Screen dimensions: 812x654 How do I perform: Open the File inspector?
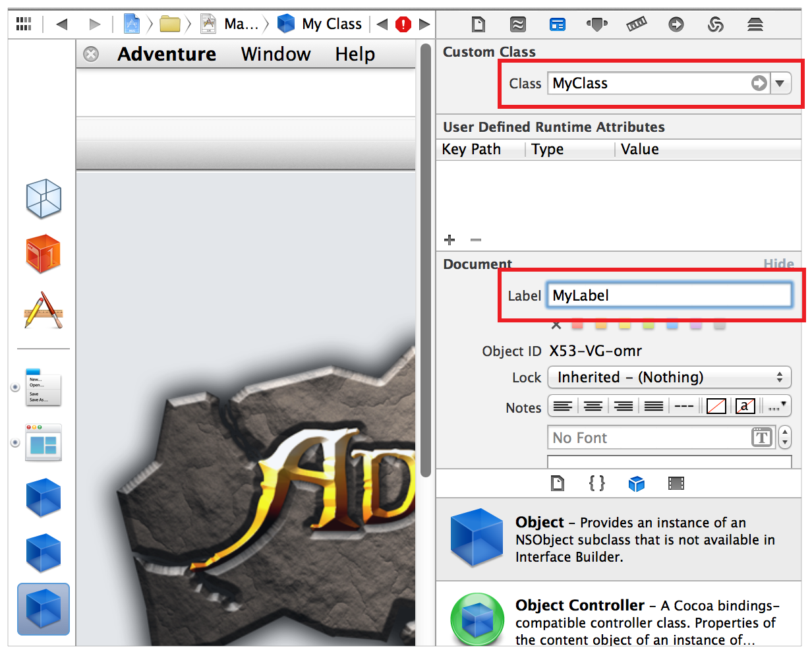point(478,24)
